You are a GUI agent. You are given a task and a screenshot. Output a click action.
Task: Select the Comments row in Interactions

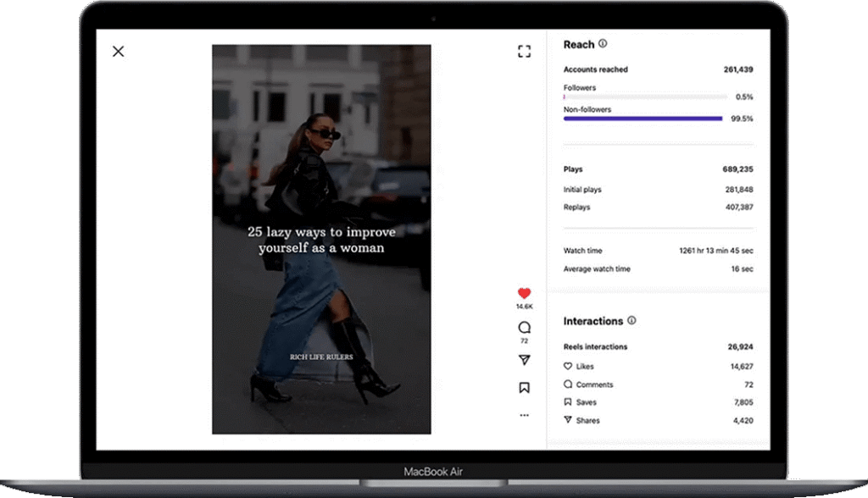coord(658,385)
